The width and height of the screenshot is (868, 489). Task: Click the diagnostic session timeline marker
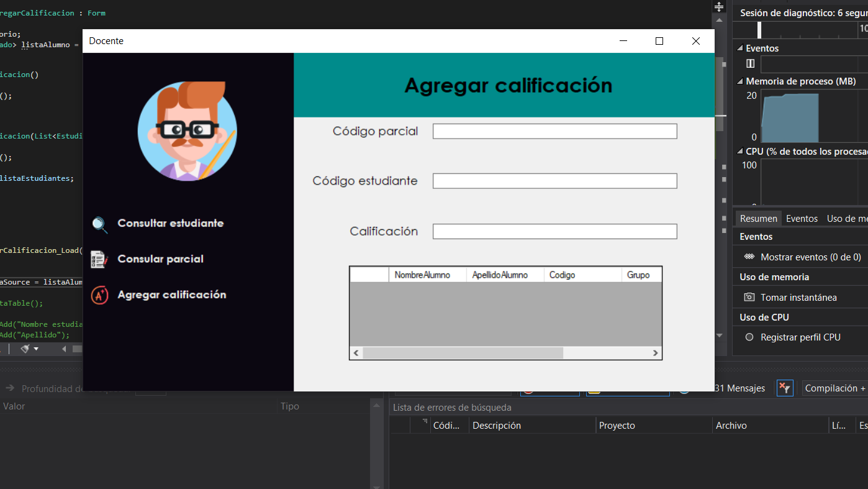tap(759, 30)
